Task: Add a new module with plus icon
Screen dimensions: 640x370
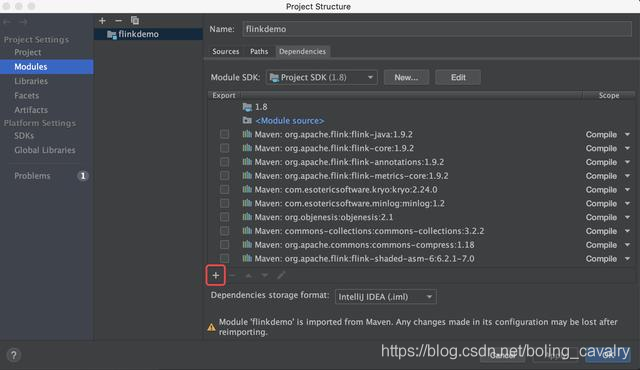Action: pyautogui.click(x=102, y=20)
